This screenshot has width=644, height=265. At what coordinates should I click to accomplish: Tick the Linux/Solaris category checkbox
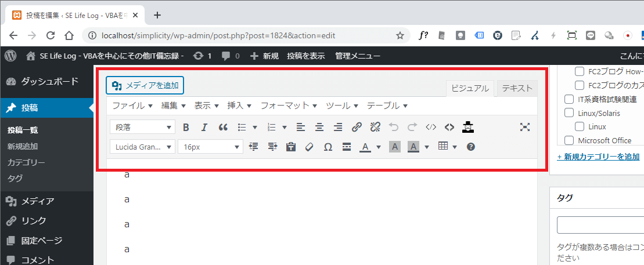coord(570,113)
